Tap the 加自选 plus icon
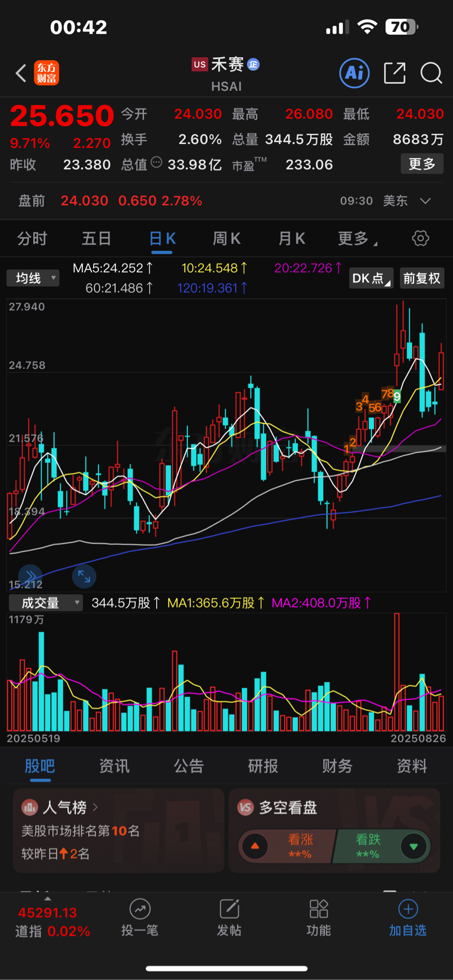453x980 pixels. [x=408, y=909]
